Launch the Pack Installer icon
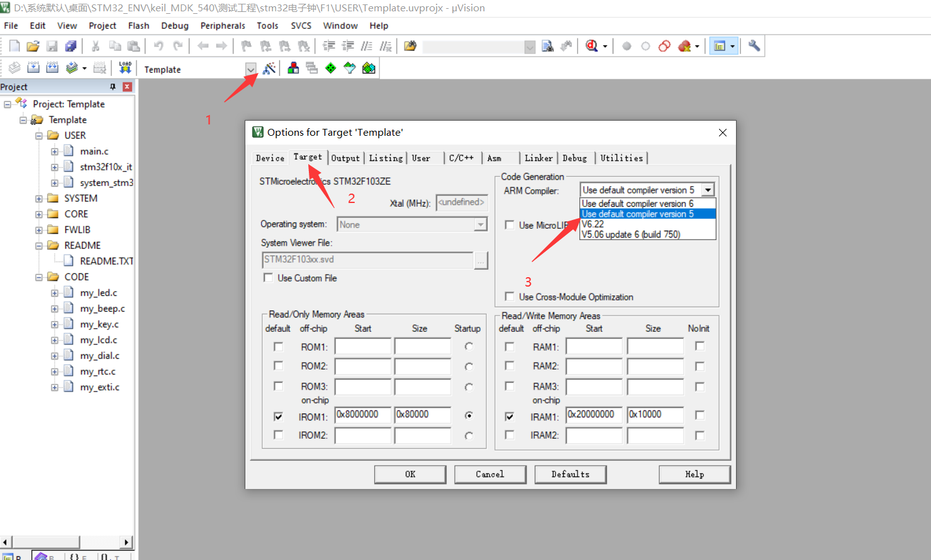Image resolution: width=931 pixels, height=560 pixels. pos(369,68)
